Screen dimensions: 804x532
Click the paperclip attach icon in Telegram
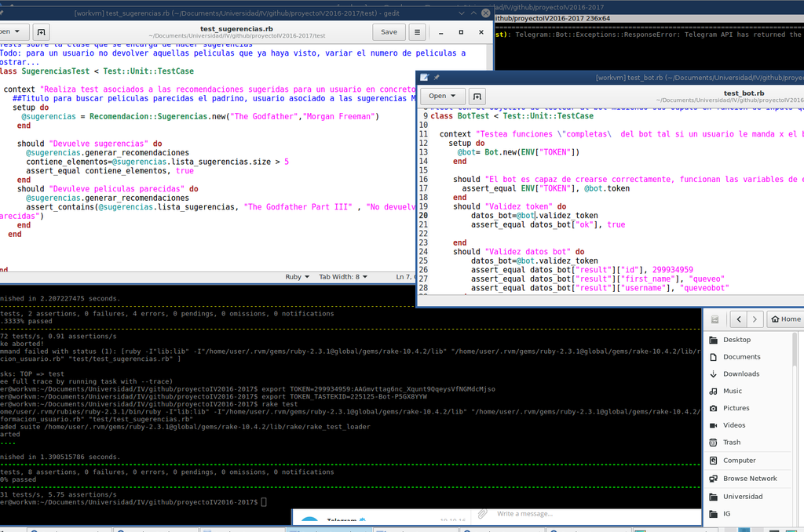click(x=482, y=514)
